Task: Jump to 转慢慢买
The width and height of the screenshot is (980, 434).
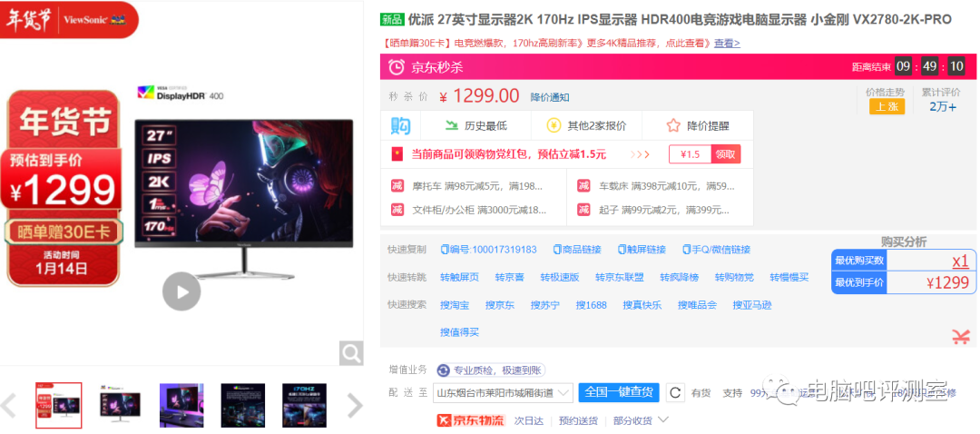Action: click(x=789, y=278)
